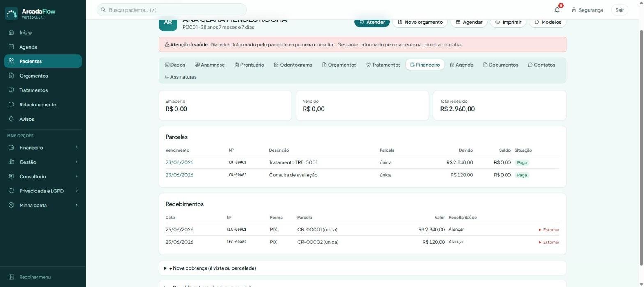
Task: Expand Estornar for REC-00001
Action: pos(549,230)
